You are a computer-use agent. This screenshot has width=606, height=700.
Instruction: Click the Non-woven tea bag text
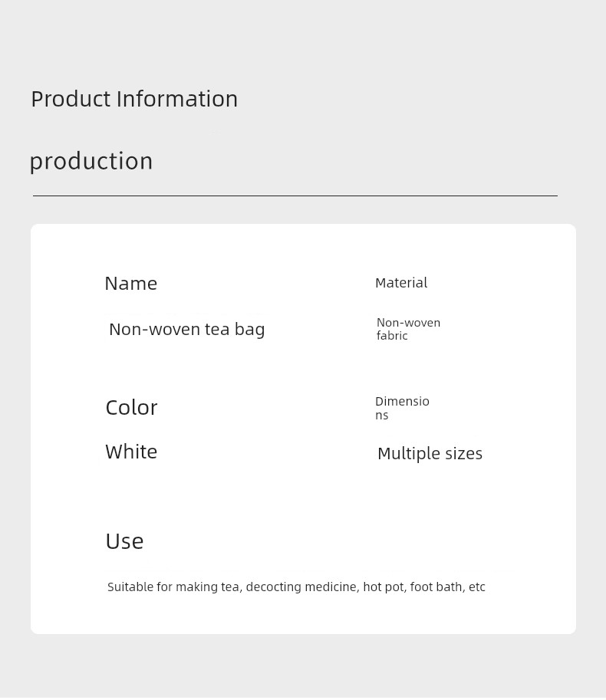pos(187,330)
